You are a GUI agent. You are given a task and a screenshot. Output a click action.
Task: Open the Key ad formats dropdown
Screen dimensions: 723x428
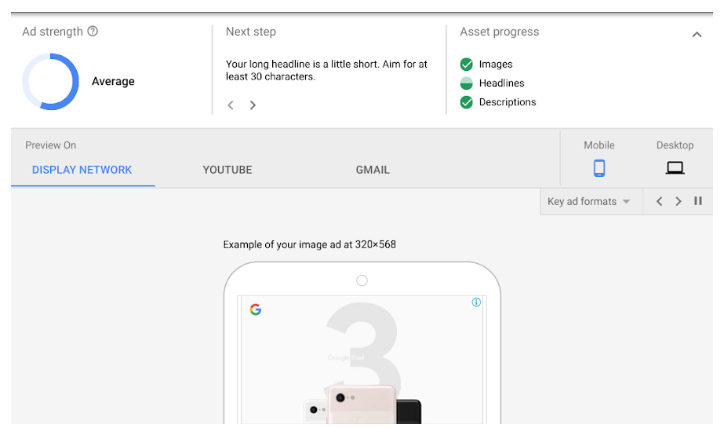tap(589, 202)
